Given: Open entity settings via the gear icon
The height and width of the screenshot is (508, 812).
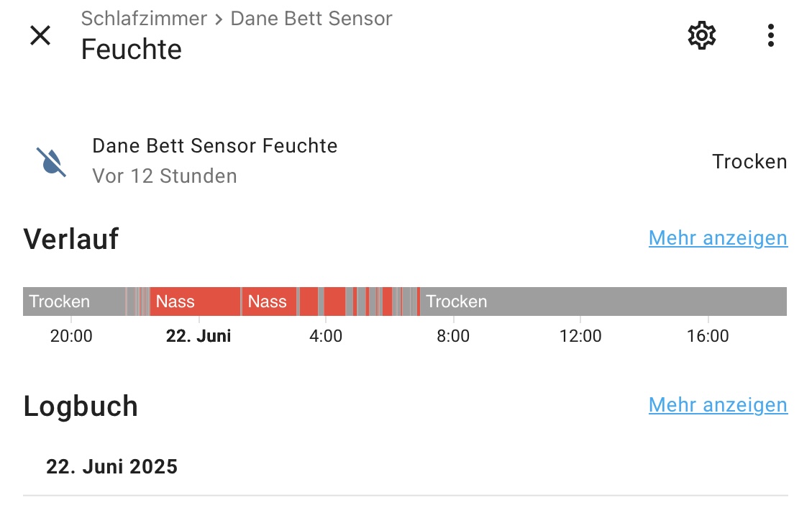Looking at the screenshot, I should [702, 35].
